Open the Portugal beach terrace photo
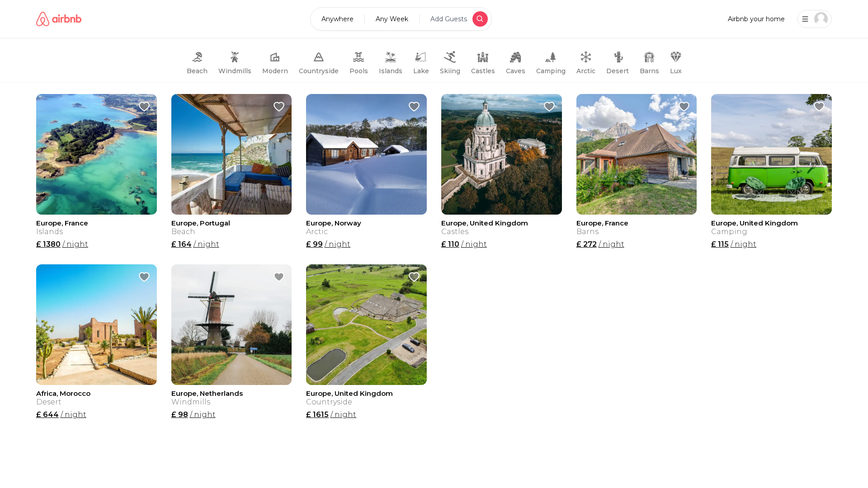 [231, 154]
